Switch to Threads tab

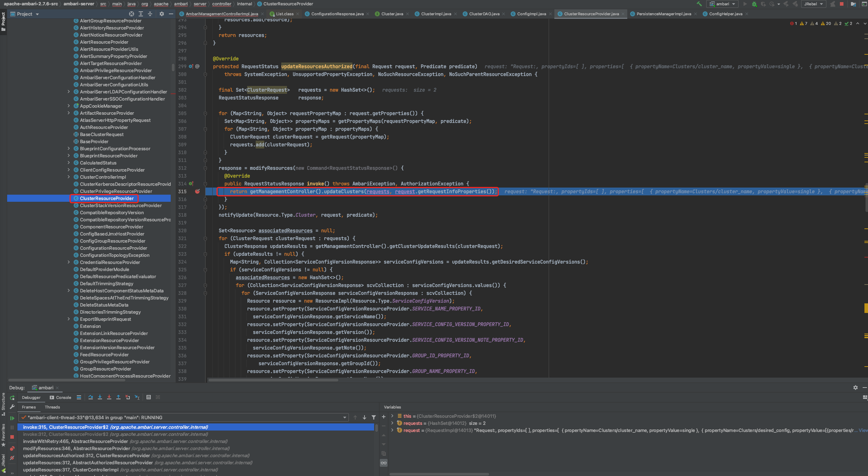click(x=52, y=407)
